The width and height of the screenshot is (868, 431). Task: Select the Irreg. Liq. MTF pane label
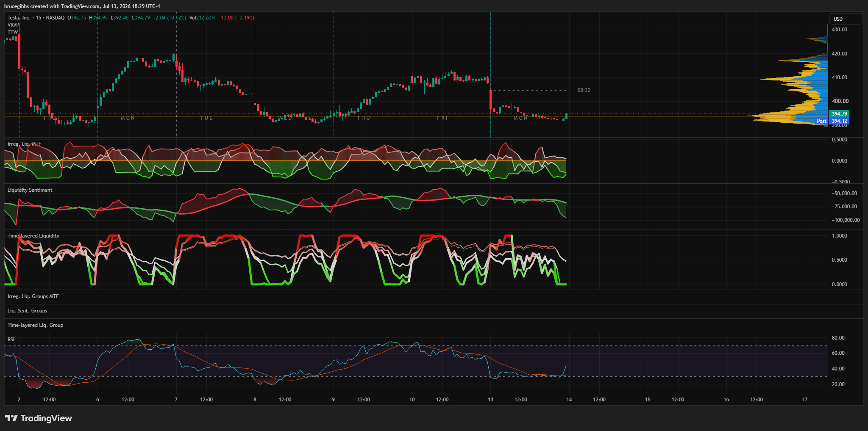tap(24, 144)
